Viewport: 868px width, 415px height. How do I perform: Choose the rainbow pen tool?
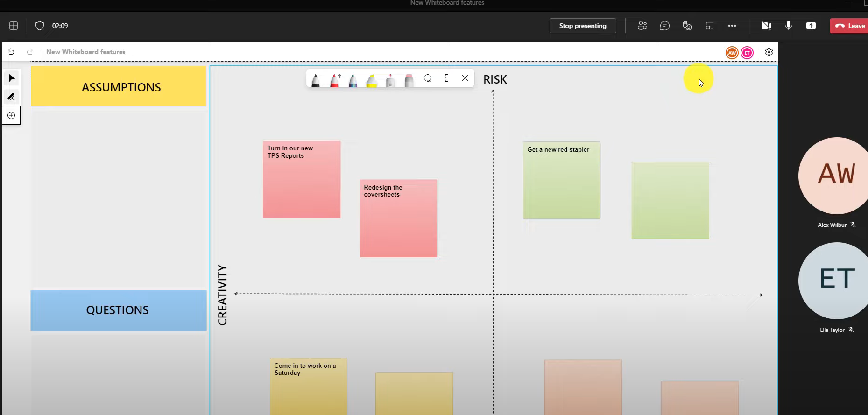(x=353, y=80)
